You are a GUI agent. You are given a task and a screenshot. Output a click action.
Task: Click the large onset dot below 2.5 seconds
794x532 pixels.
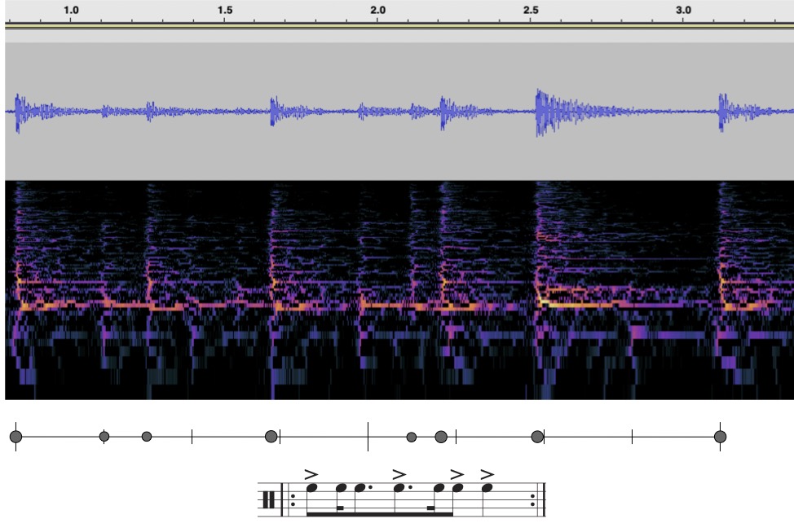[537, 437]
